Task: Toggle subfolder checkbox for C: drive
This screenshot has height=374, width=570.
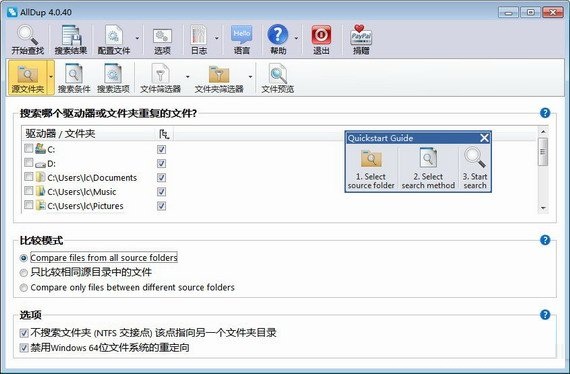Action: click(x=161, y=149)
